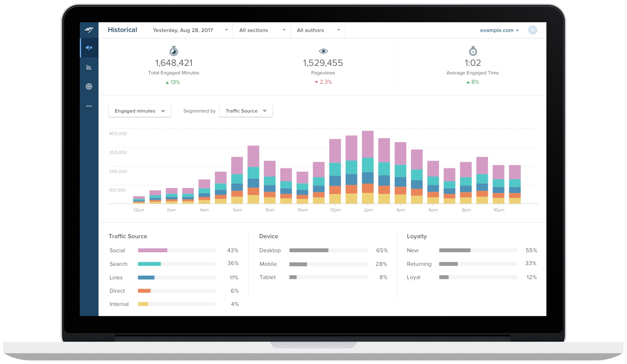The width and height of the screenshot is (627, 364).
Task: Click the 2pm bar in chart
Action: point(368,167)
